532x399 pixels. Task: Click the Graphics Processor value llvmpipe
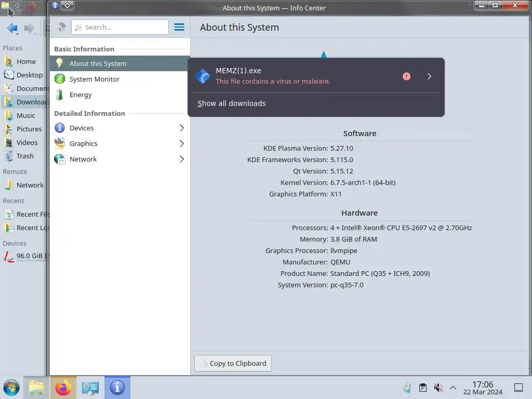[344, 251]
